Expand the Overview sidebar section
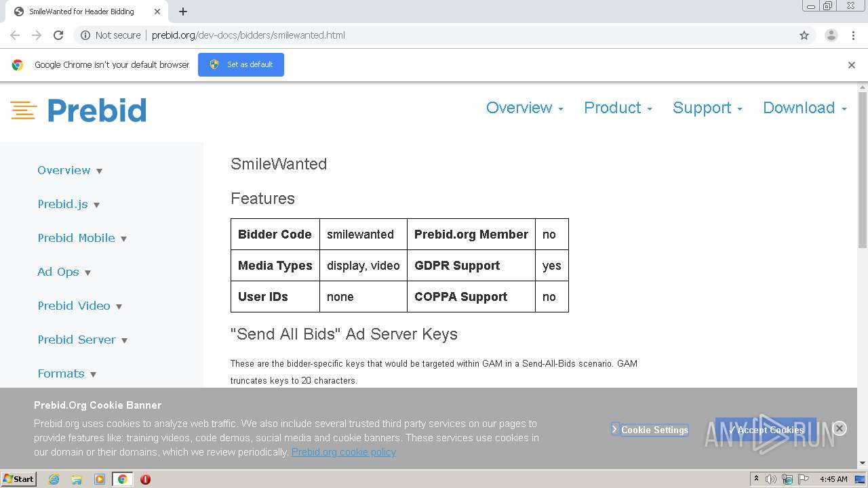The height and width of the screenshot is (488, 868). point(70,170)
